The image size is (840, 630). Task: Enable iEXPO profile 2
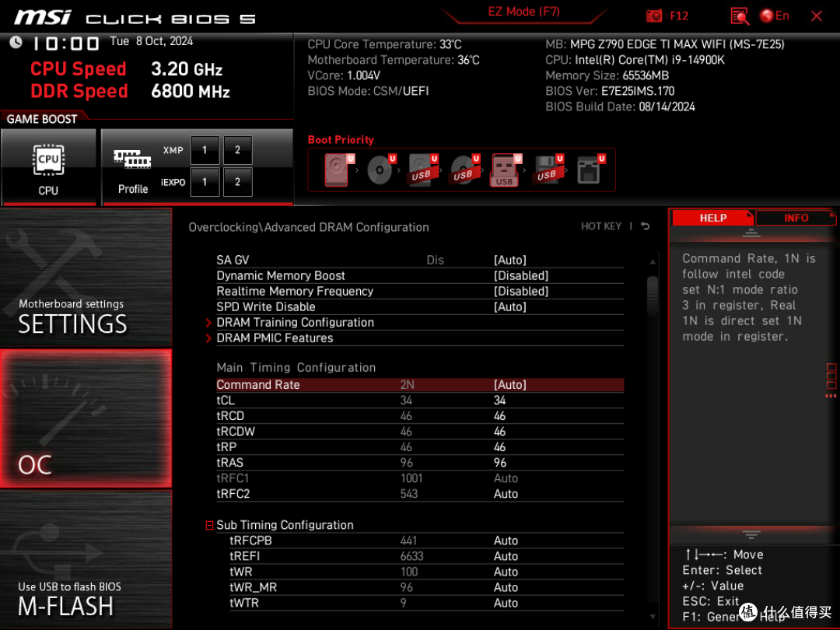pos(237,182)
